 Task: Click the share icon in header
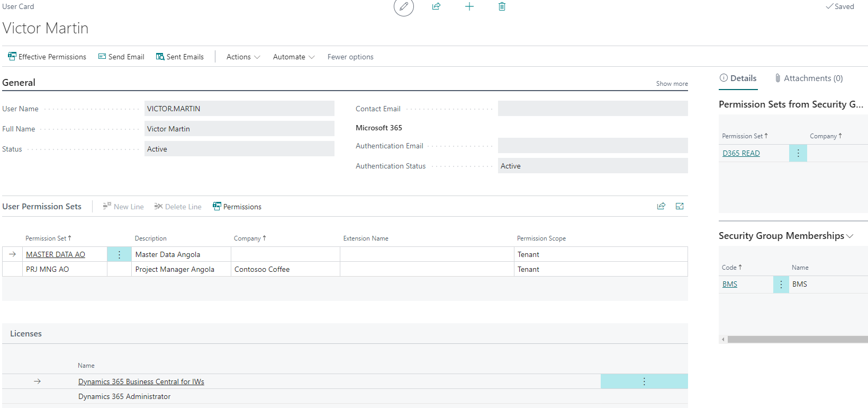(436, 6)
